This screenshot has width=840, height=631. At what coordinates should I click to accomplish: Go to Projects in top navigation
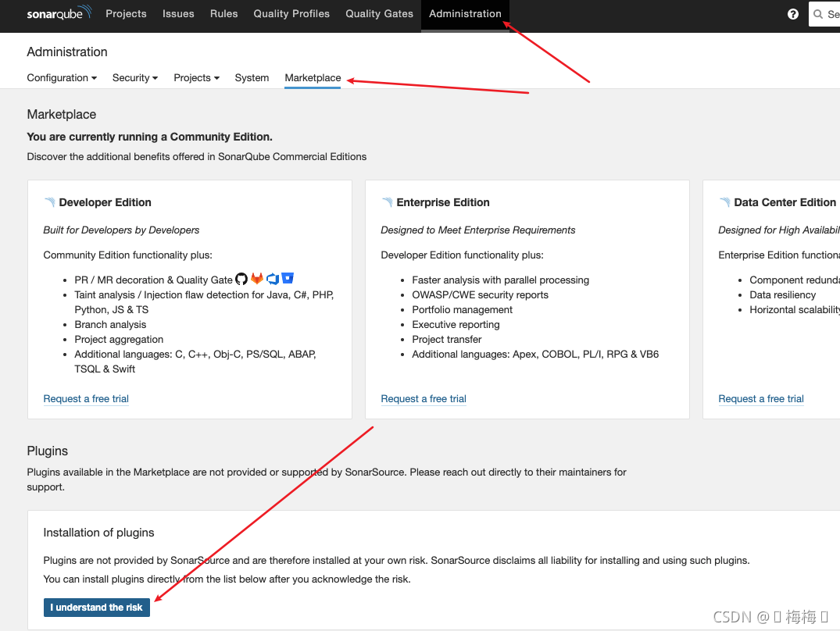[x=126, y=14]
